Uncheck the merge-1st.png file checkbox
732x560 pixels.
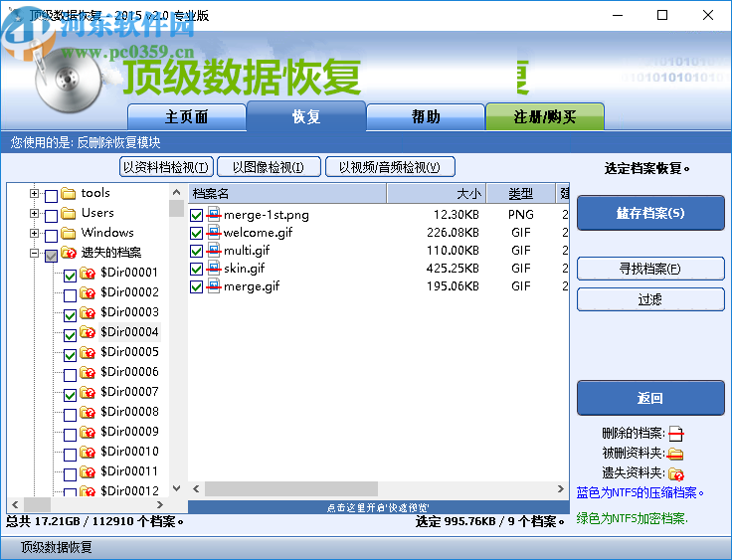pos(196,215)
